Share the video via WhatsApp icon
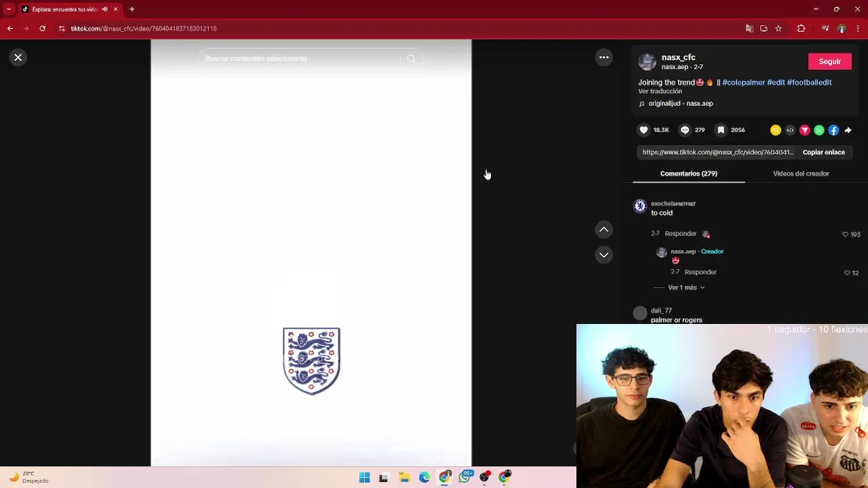Screen dimensions: 868x488 point(819,130)
